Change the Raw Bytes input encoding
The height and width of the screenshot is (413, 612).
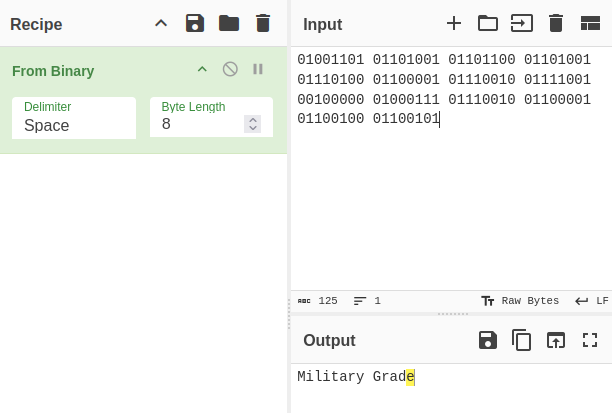520,301
